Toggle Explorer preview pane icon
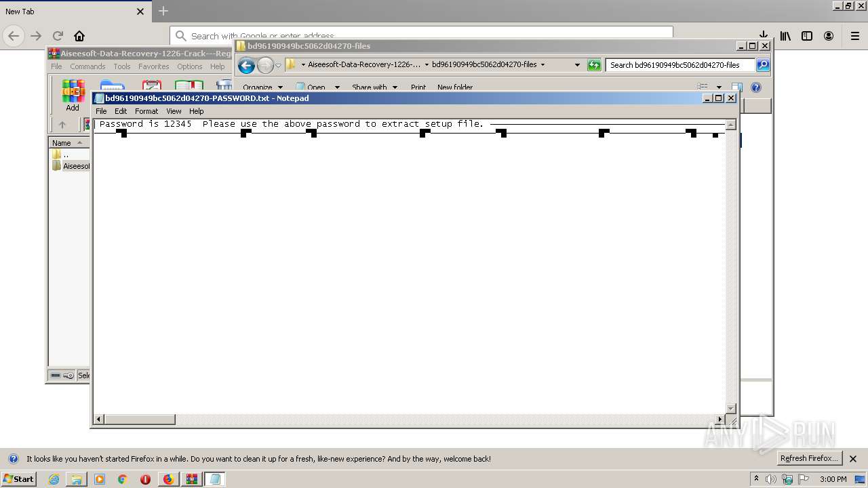The width and height of the screenshot is (868, 488). pos(737,87)
